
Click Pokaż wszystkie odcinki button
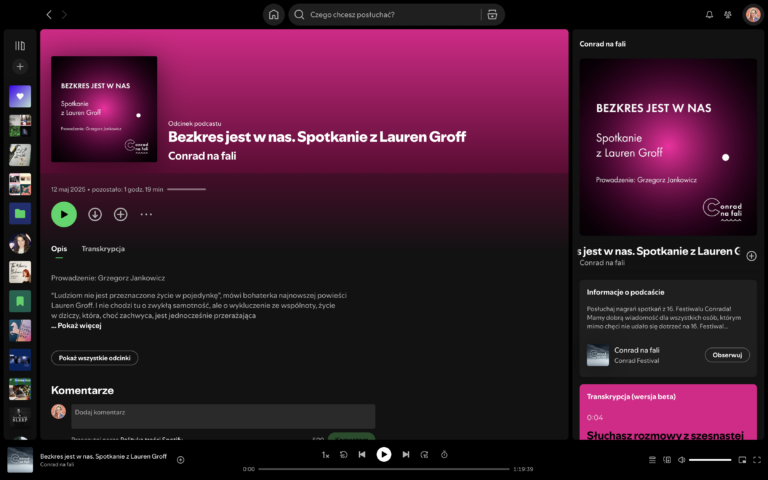pos(94,357)
